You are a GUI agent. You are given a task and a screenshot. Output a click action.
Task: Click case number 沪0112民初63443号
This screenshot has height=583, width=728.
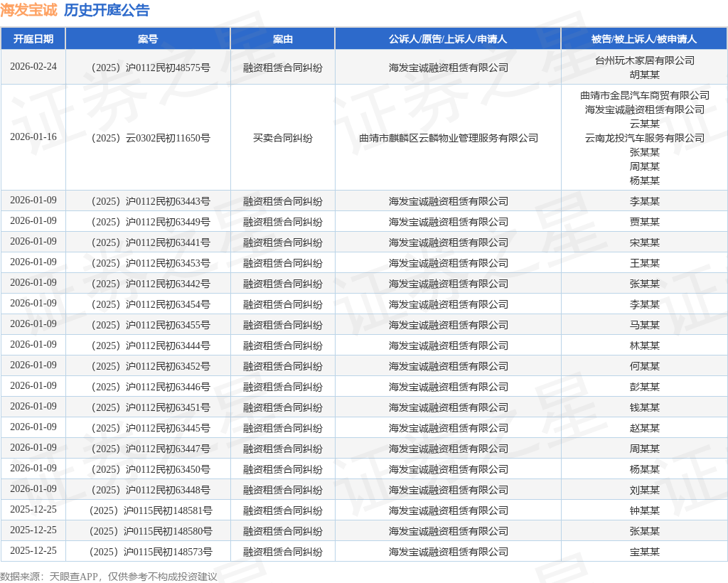coord(151,201)
